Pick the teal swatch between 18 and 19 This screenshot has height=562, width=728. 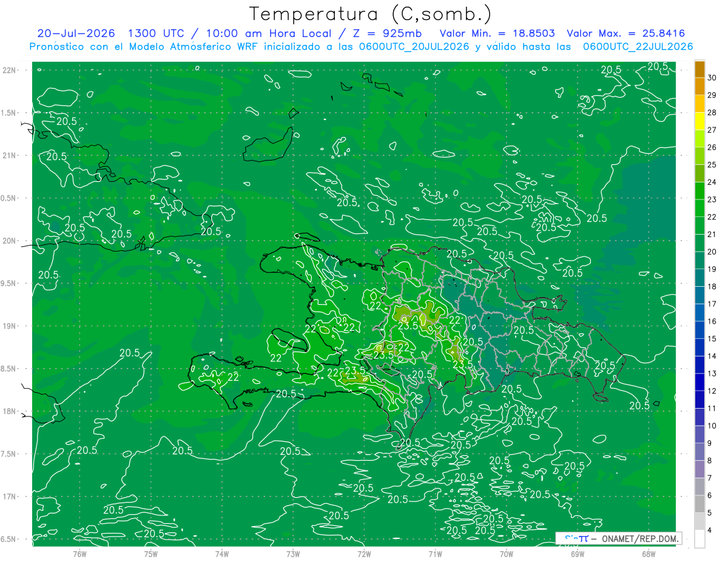[x=699, y=278]
